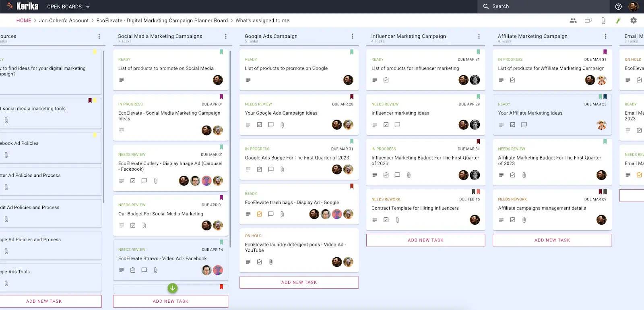Open Influencer Marketing Campaign column title
The image size is (644, 310).
point(409,36)
